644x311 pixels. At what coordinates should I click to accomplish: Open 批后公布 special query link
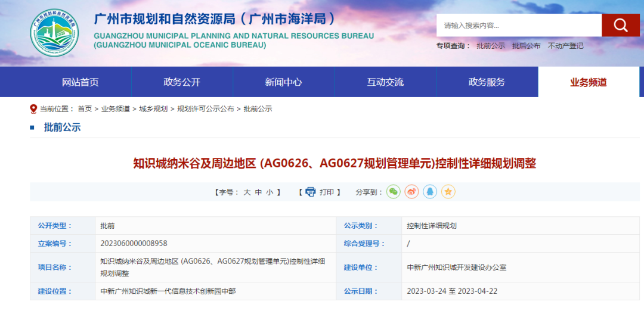(x=526, y=46)
